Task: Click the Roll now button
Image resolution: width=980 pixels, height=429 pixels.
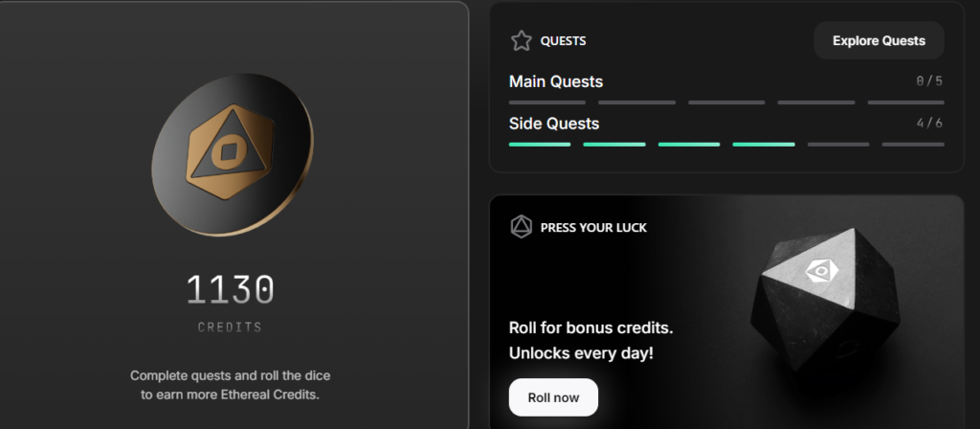Action: click(x=553, y=397)
